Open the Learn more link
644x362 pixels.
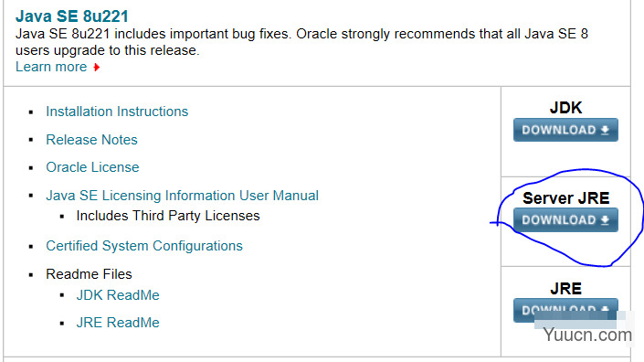(x=51, y=67)
